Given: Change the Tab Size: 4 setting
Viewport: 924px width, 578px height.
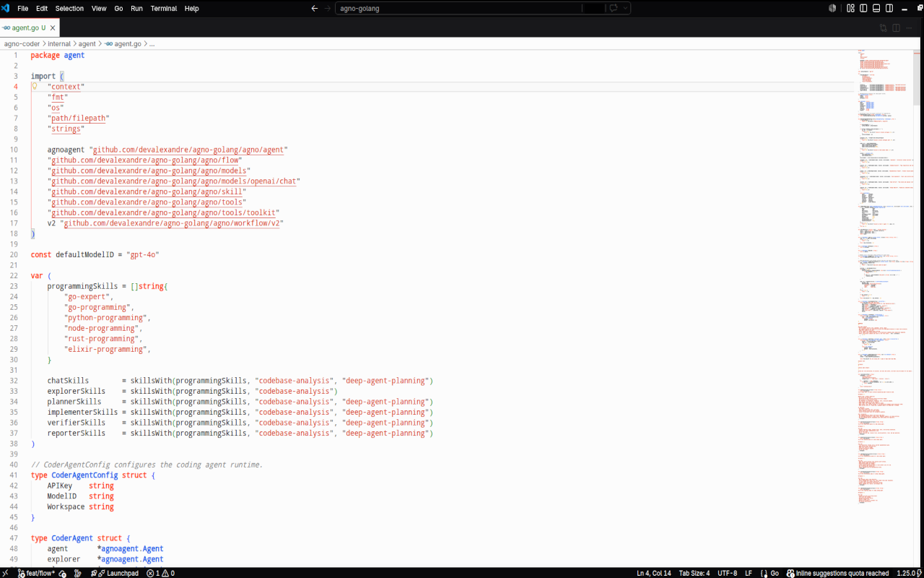Looking at the screenshot, I should click(x=694, y=573).
